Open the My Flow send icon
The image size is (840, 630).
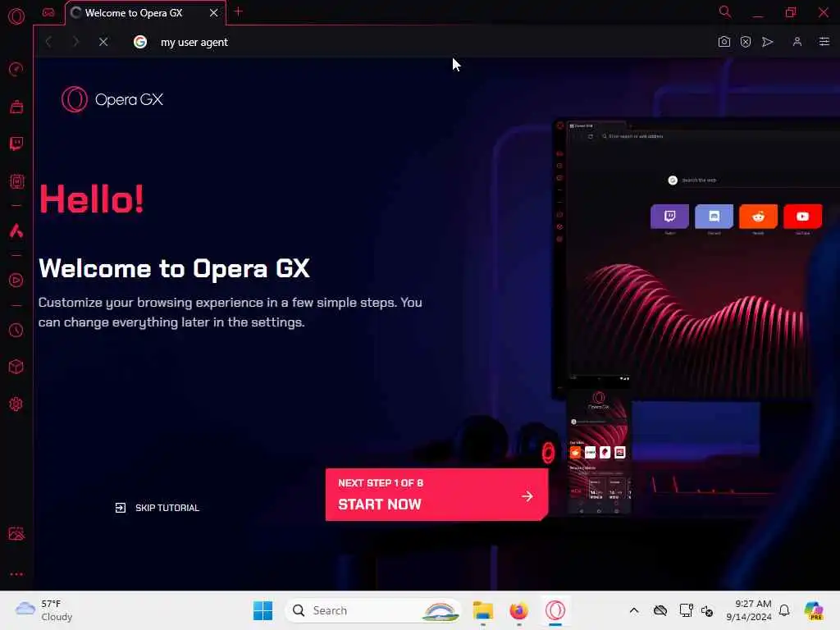click(767, 42)
